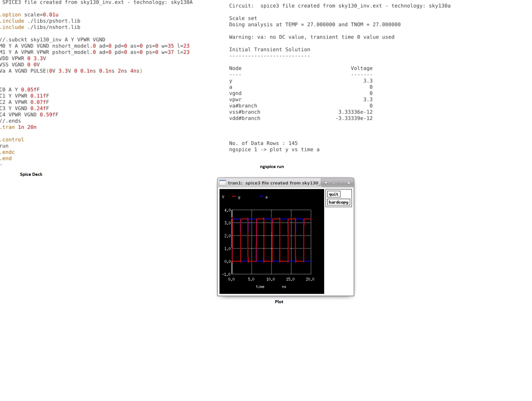532x401 pixels.
Task: Click the Spice Deck caption label
Action: click(31, 174)
